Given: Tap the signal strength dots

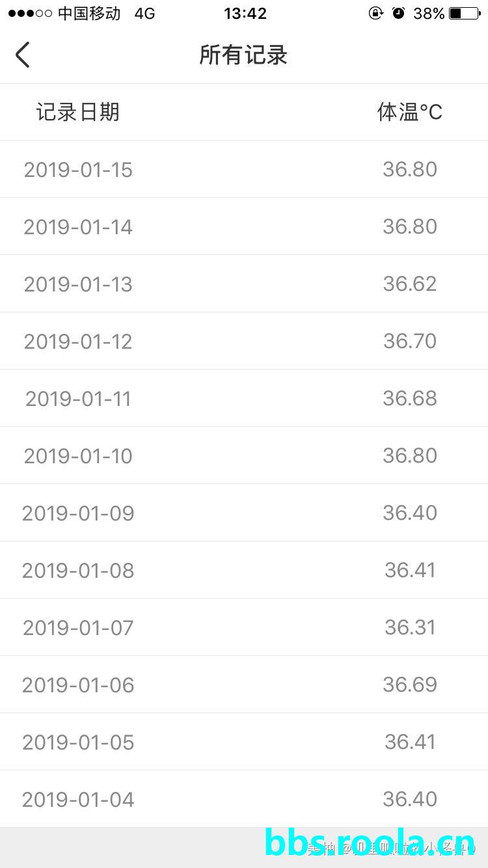Looking at the screenshot, I should 30,13.
